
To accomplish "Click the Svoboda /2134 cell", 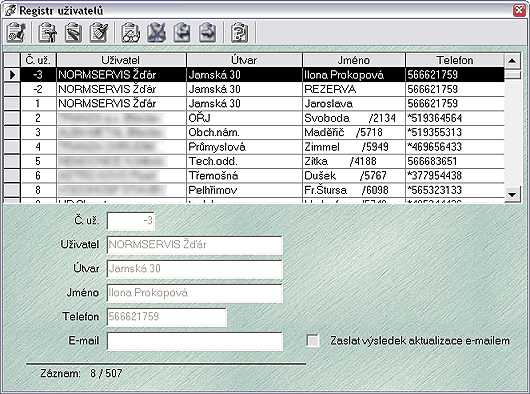I will (x=354, y=118).
